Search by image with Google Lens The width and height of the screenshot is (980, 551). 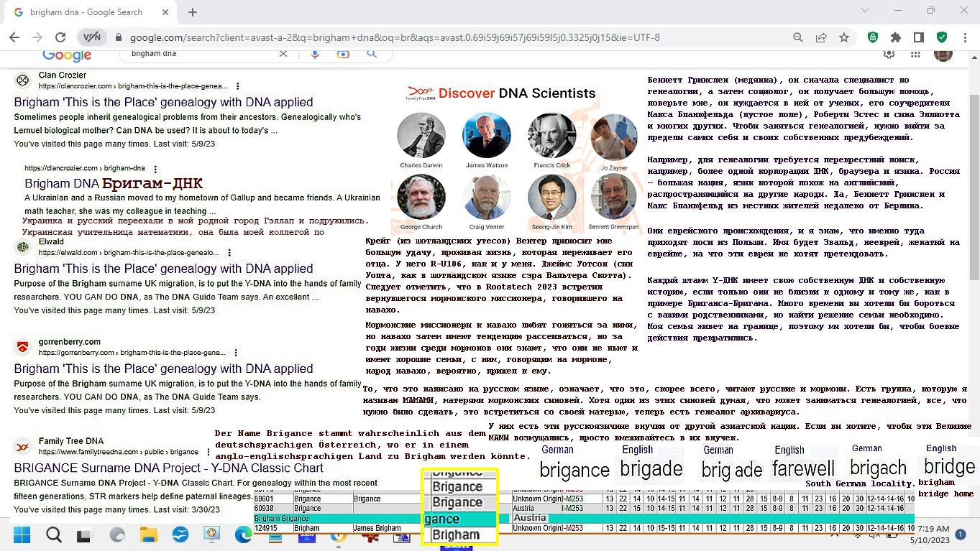click(x=344, y=54)
